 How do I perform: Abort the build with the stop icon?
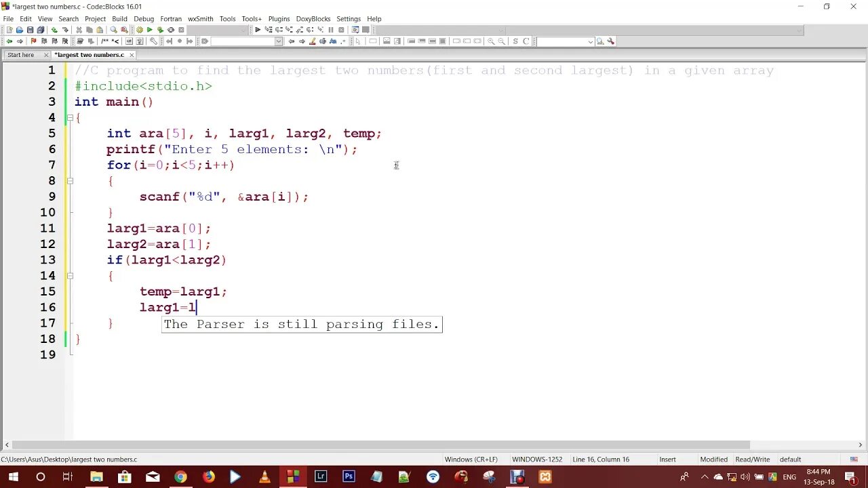pyautogui.click(x=182, y=30)
